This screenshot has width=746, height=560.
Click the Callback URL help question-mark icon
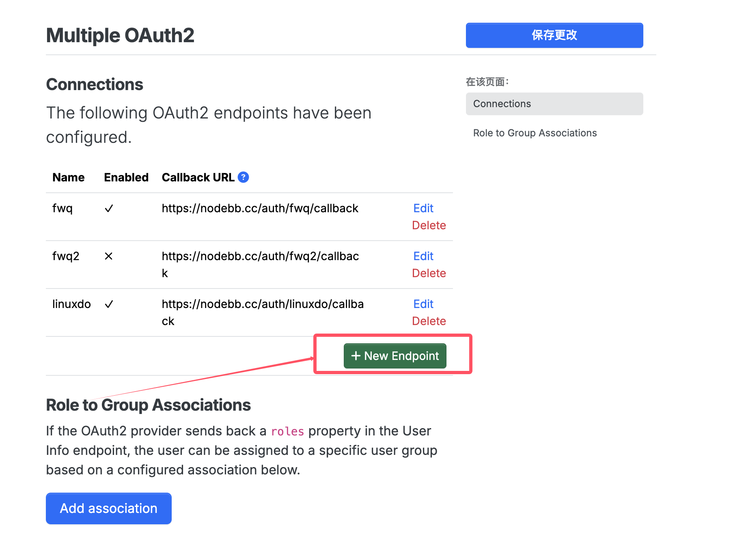pyautogui.click(x=243, y=177)
